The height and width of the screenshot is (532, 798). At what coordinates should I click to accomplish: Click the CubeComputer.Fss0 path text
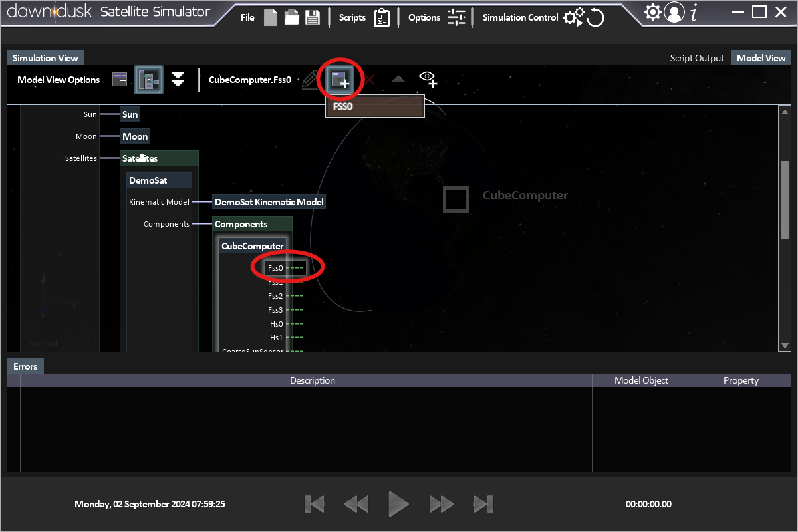250,80
